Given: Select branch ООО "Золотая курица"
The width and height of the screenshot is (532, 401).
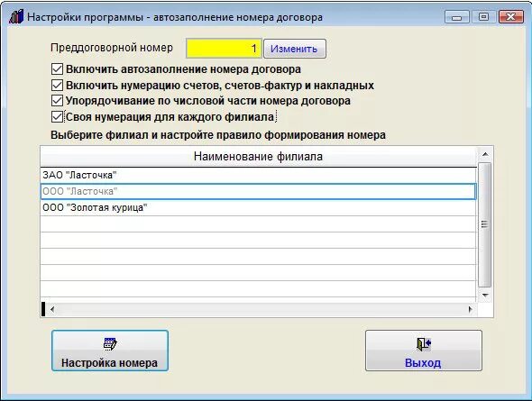Looking at the screenshot, I should tap(258, 207).
